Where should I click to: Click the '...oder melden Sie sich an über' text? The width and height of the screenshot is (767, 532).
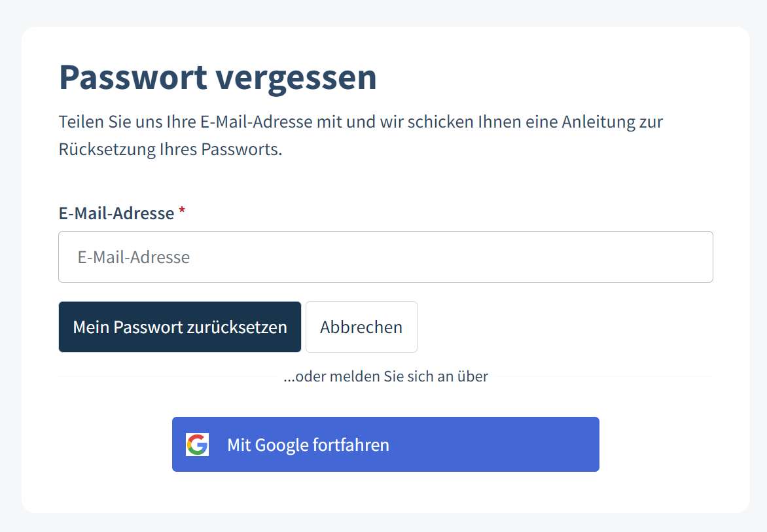[385, 376]
